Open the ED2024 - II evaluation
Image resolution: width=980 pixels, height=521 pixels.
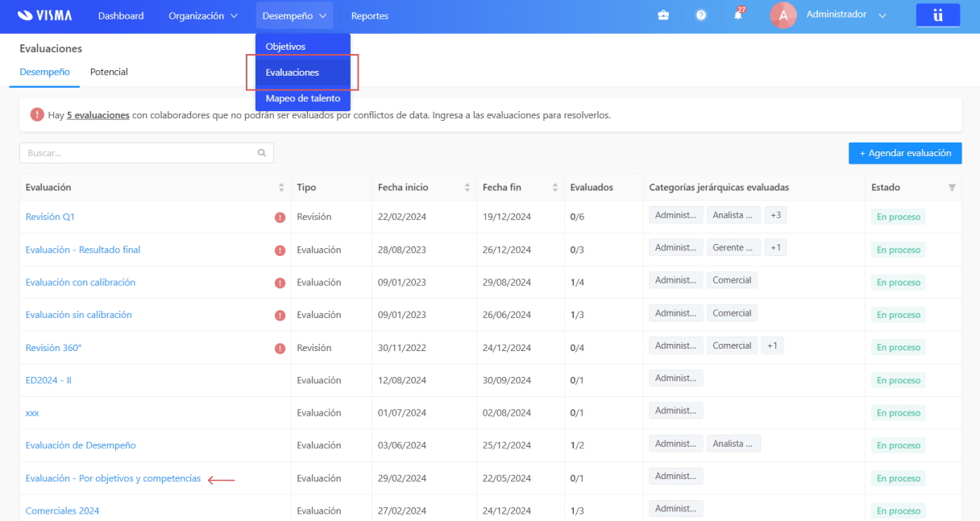tap(48, 380)
